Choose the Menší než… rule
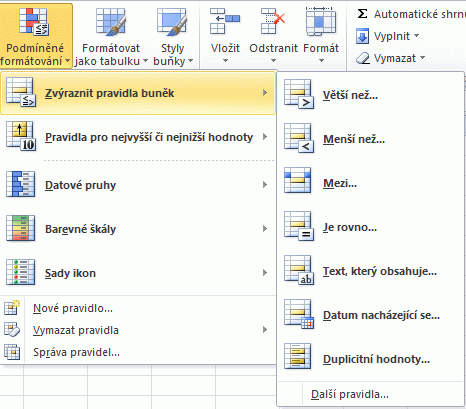466x409 pixels. 370,139
